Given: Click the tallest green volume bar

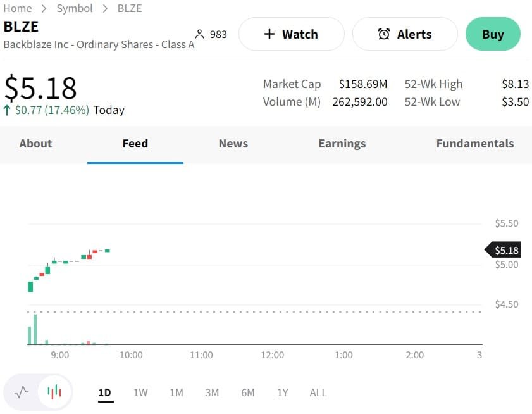Looking at the screenshot, I should (35, 329).
